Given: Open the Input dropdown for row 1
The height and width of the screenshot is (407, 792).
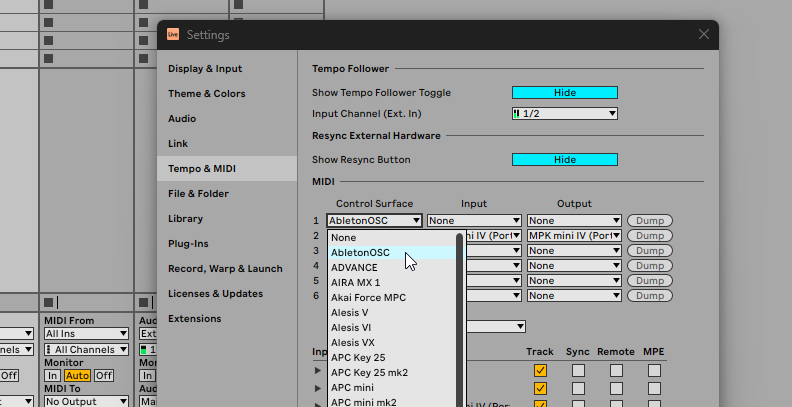Looking at the screenshot, I should click(474, 221).
